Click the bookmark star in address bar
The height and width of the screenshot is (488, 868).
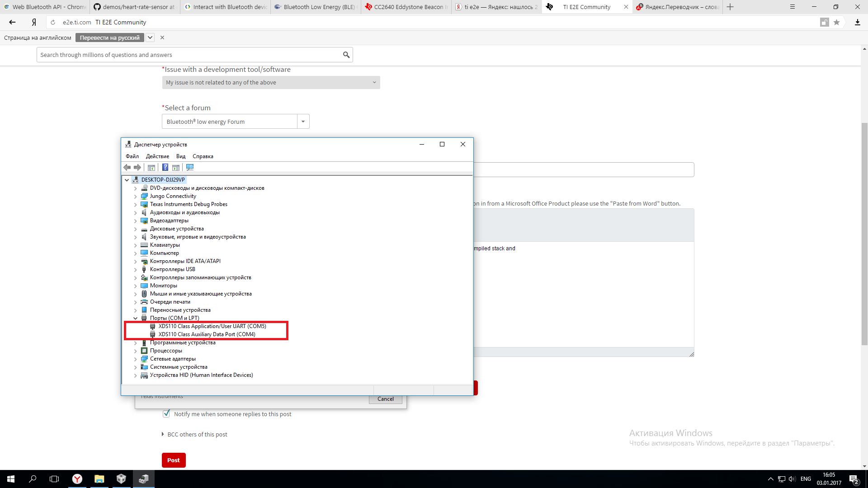(836, 22)
